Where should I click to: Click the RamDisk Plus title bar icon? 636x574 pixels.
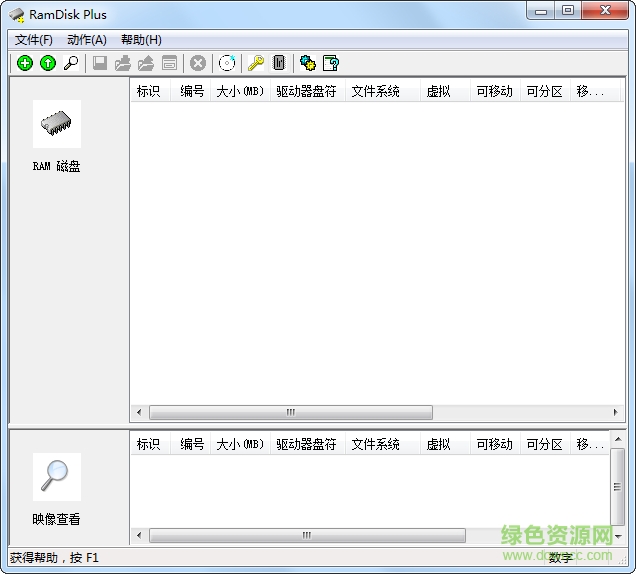(17, 15)
